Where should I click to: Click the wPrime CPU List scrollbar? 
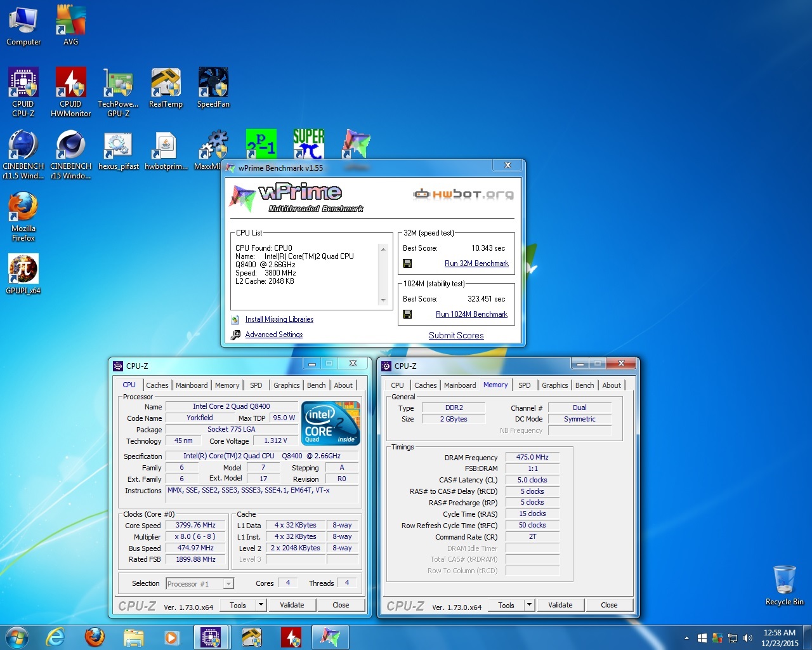pyautogui.click(x=383, y=275)
